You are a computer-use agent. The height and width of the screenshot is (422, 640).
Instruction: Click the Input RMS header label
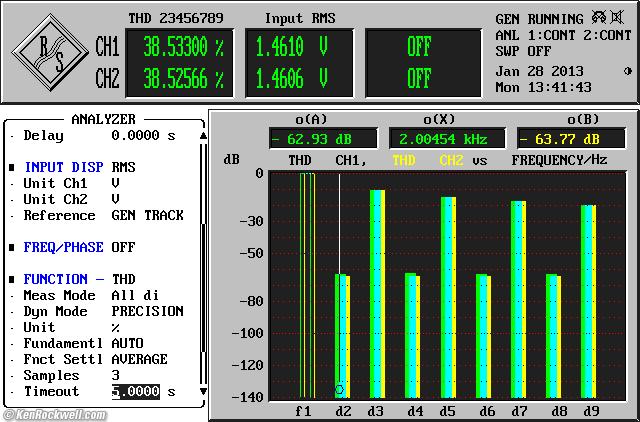pos(300,18)
